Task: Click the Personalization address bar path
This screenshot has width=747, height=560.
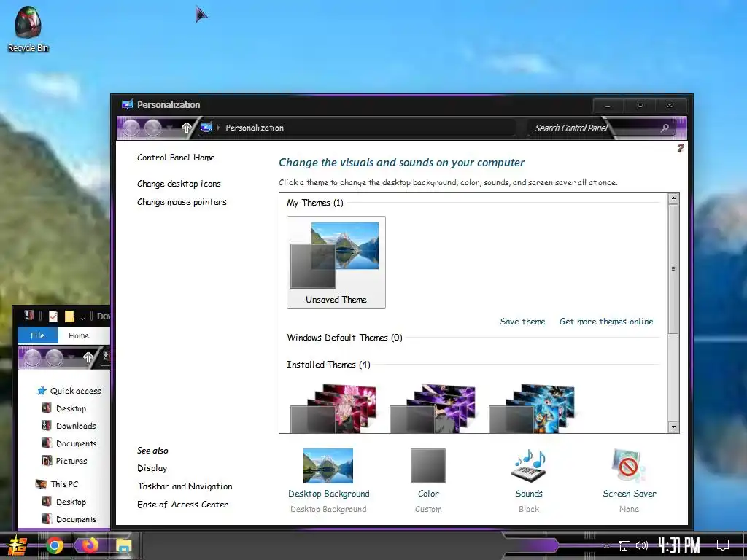Action: (255, 128)
